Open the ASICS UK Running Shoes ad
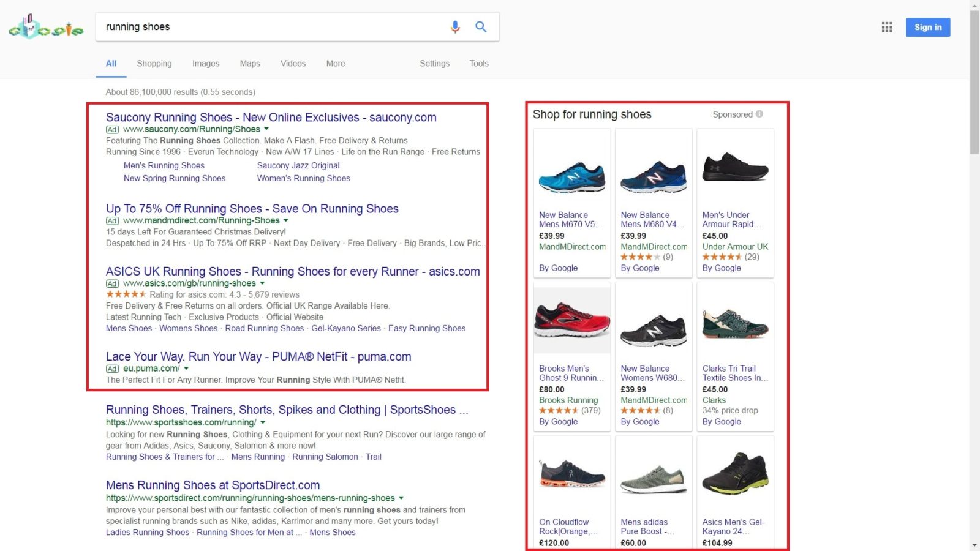 pos(293,271)
